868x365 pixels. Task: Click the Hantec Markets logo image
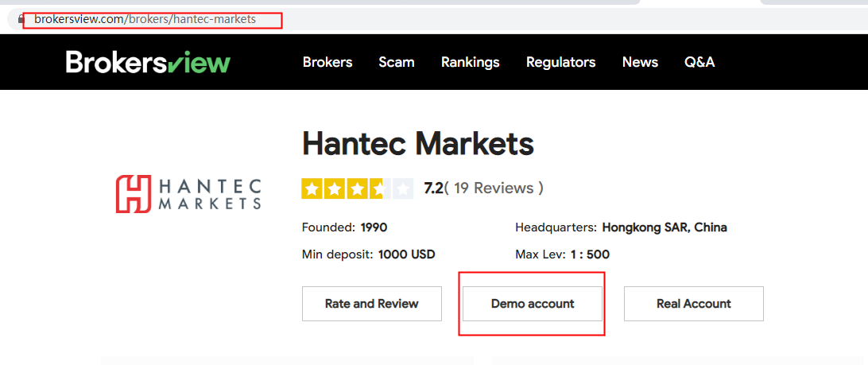188,194
